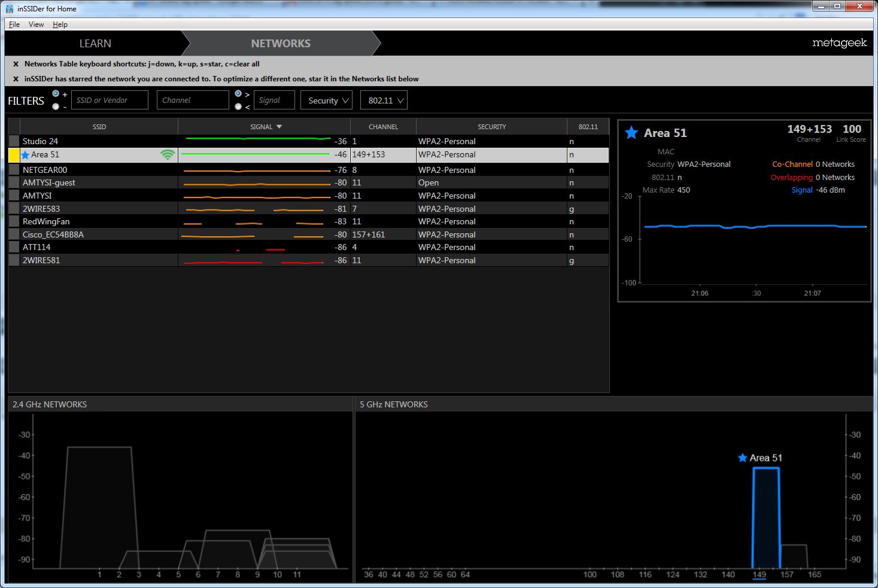Select the ATT114 network row
Image resolution: width=878 pixels, height=588 pixels.
(309, 247)
